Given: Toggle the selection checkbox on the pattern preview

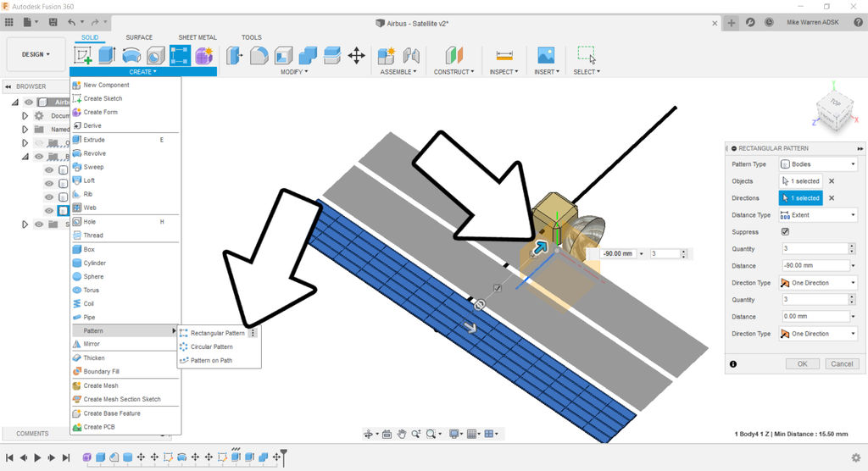Looking at the screenshot, I should (497, 288).
